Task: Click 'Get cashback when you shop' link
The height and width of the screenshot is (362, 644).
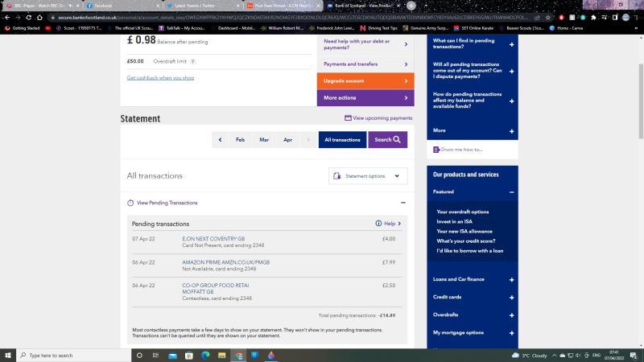Action: [160, 77]
